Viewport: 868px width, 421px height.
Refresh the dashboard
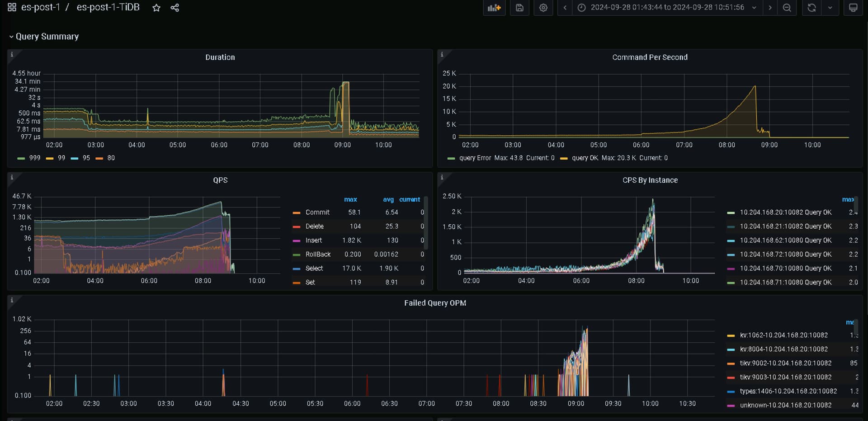[811, 8]
